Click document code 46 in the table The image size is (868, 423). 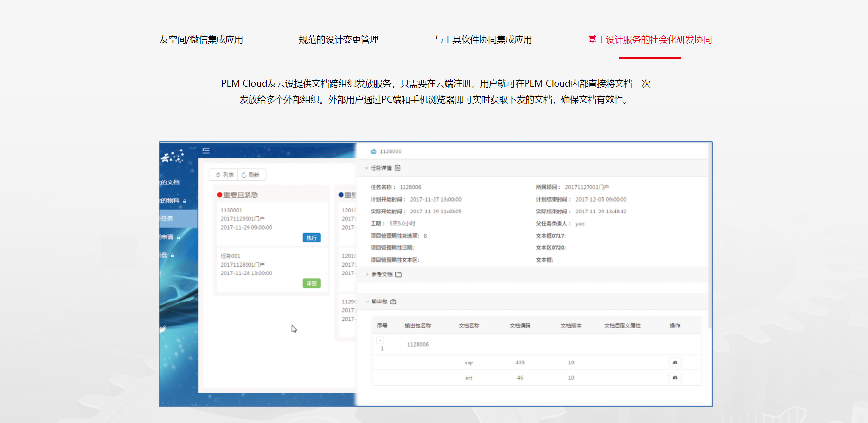[x=520, y=378]
